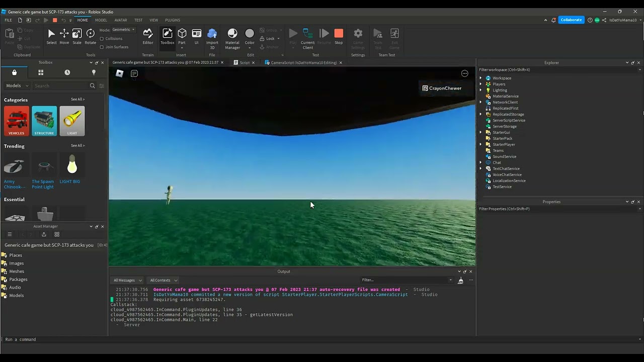Image resolution: width=644 pixels, height=362 pixels.
Task: Switch the Current: Client view
Action: (x=308, y=38)
